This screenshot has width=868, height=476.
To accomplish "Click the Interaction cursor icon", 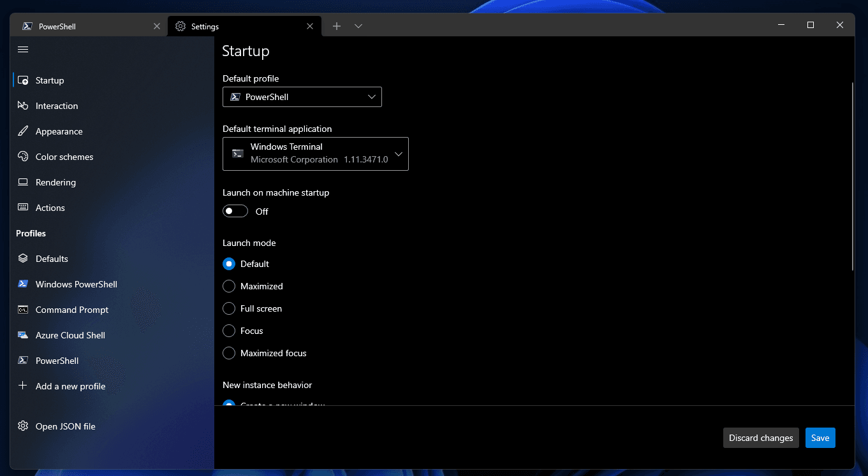I will point(23,106).
